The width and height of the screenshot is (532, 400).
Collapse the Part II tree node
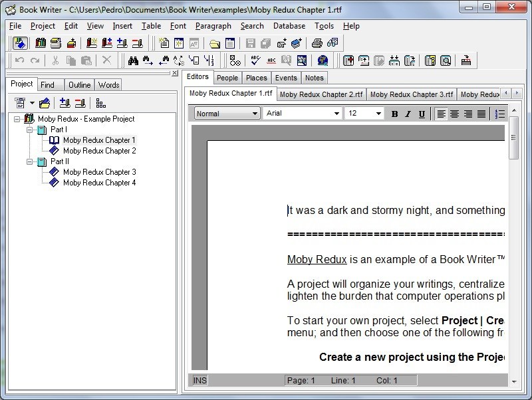point(30,161)
